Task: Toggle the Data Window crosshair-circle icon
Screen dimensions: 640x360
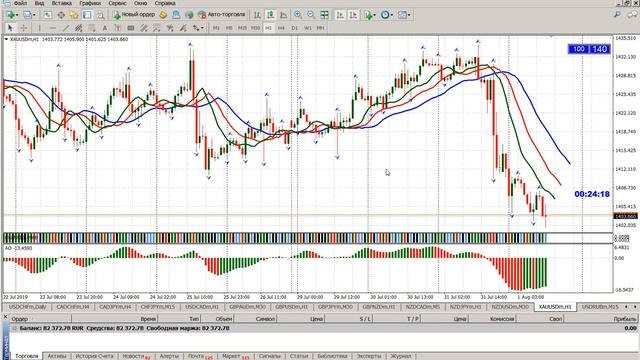Action: [x=61, y=15]
